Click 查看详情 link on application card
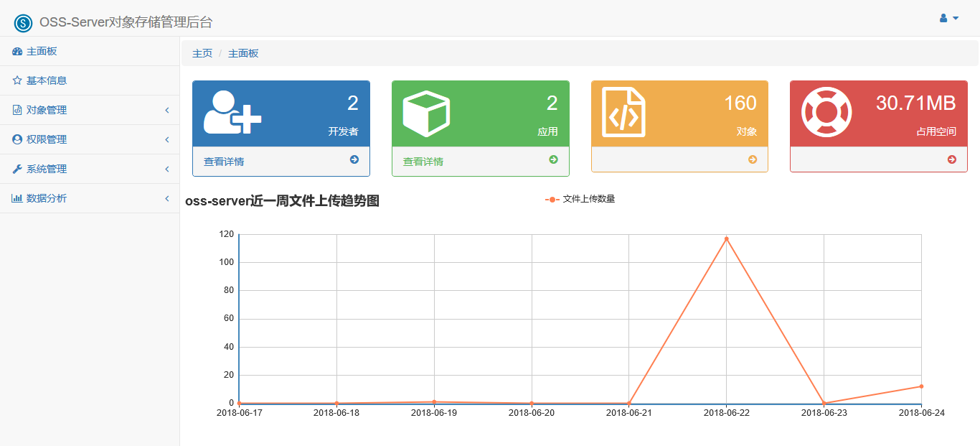This screenshot has height=446, width=980. 423,162
